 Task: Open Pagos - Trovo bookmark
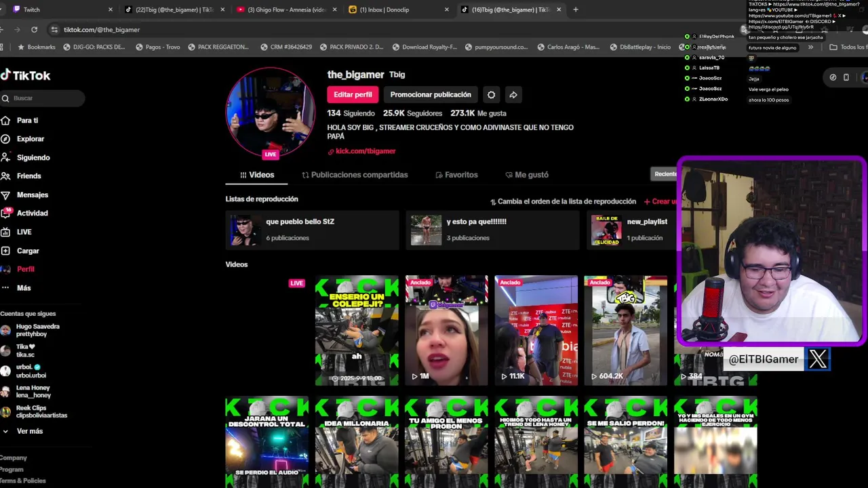(158, 47)
